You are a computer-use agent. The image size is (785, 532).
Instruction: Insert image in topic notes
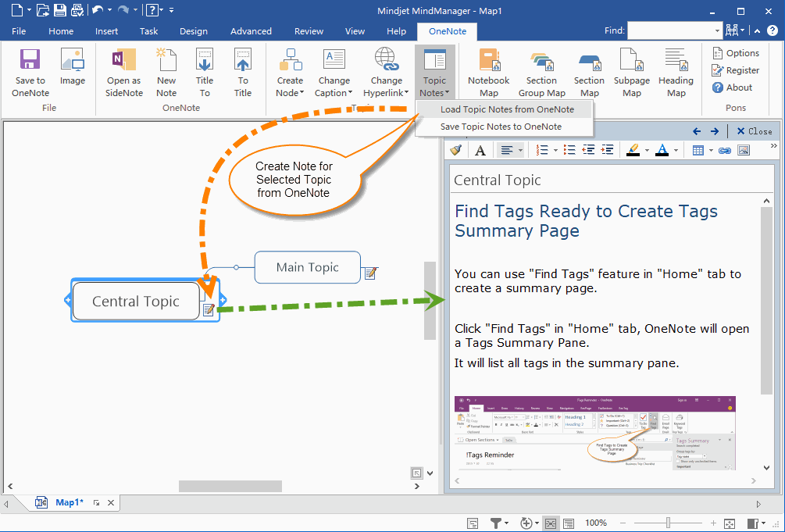pos(744,150)
